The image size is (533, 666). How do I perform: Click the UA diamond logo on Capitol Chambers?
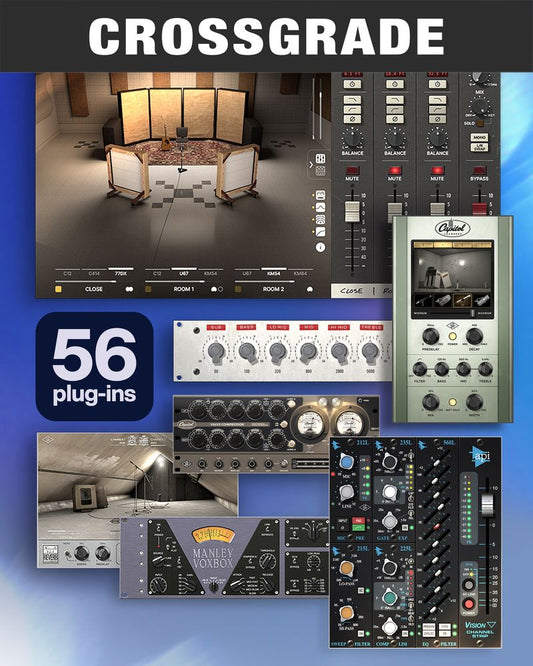click(451, 326)
